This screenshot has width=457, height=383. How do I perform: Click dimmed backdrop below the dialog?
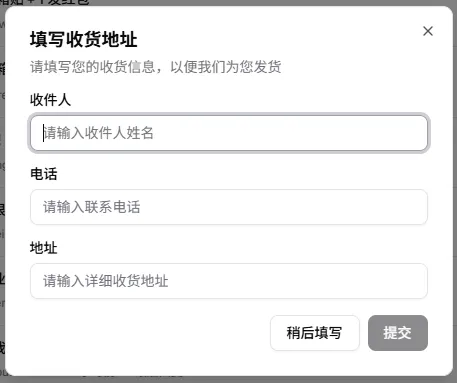point(228,380)
